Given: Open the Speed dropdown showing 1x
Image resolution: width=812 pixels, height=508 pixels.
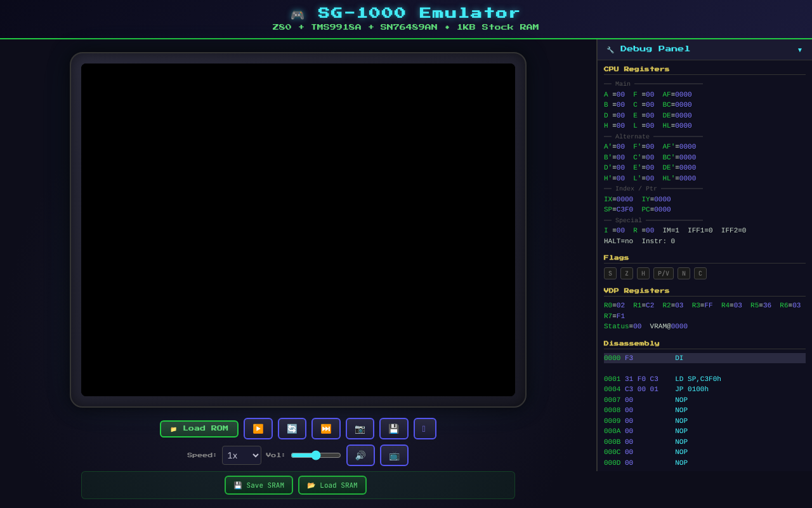Looking at the screenshot, I should tap(242, 455).
